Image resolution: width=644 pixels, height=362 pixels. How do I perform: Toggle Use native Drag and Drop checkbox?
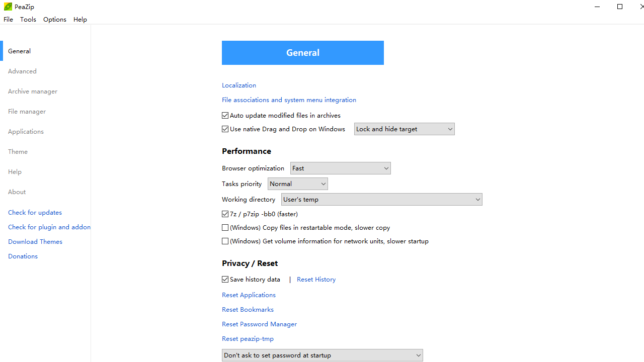click(225, 129)
